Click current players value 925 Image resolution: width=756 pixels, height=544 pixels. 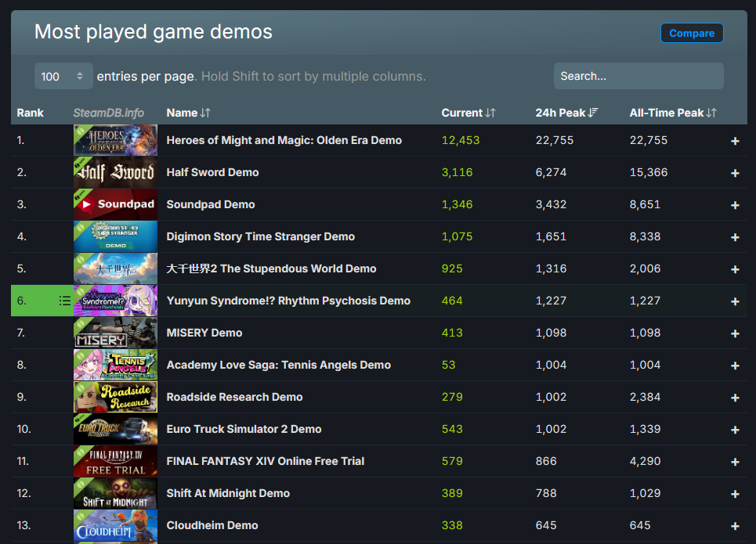pyautogui.click(x=452, y=268)
